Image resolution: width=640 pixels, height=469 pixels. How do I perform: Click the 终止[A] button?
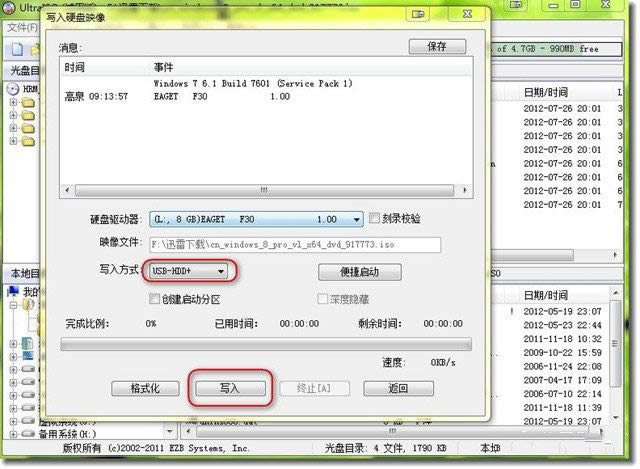[x=314, y=388]
